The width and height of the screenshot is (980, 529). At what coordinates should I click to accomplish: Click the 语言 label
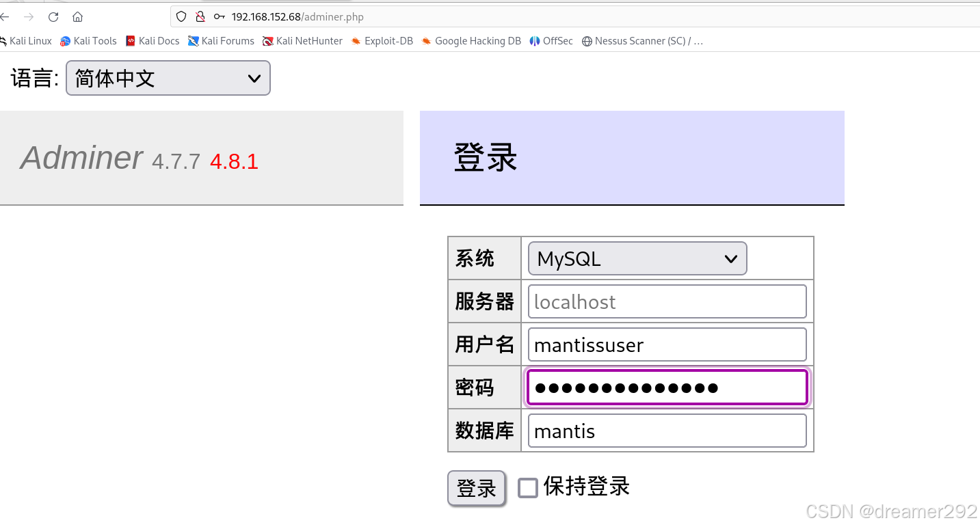click(x=35, y=78)
